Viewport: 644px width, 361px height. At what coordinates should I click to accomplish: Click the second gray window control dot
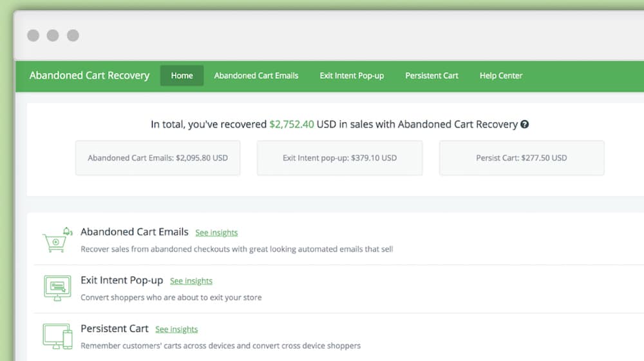53,35
